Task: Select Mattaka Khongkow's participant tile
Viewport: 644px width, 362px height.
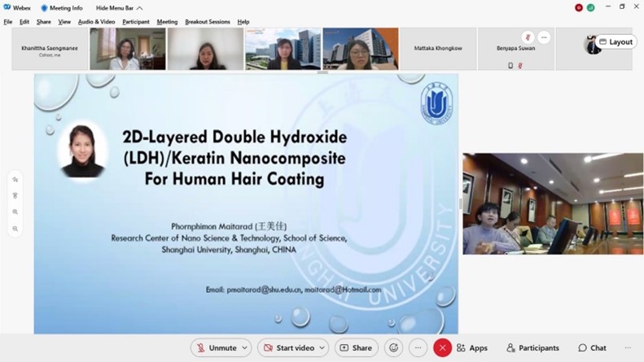Action: 438,49
